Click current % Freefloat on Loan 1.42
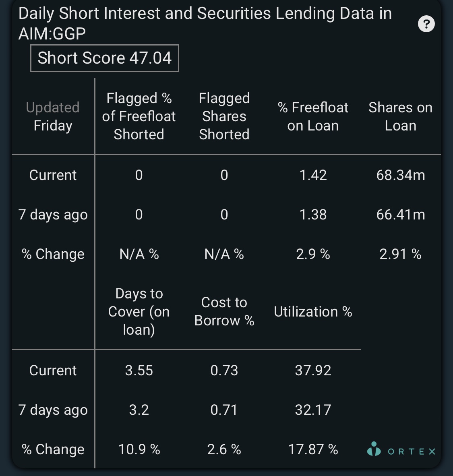The image size is (453, 476). click(313, 175)
